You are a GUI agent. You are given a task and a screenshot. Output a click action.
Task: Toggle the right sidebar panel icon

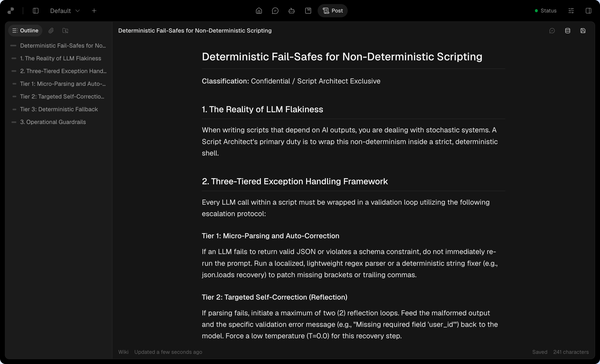589,11
